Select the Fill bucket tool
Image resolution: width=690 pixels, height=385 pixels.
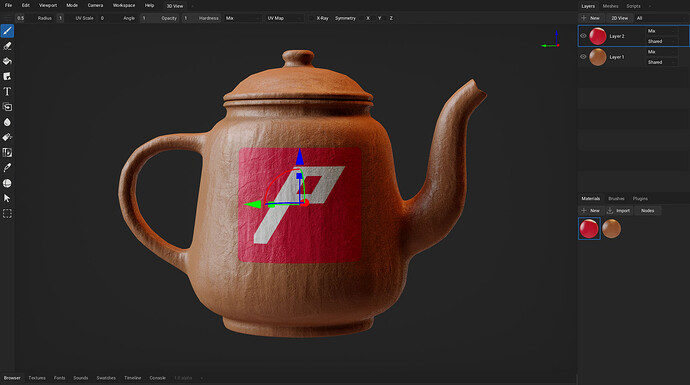point(7,61)
